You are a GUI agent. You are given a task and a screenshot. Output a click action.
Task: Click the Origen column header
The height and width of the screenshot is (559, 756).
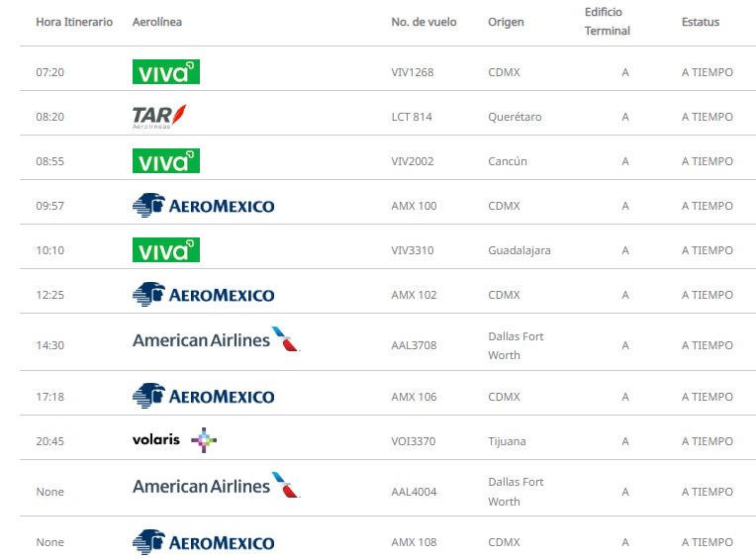click(506, 22)
